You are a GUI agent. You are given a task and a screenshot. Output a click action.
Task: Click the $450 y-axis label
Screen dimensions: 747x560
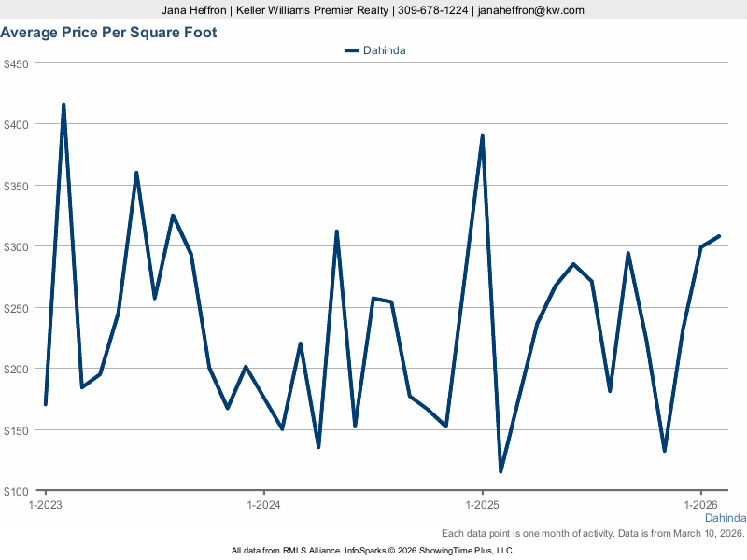[x=17, y=63]
